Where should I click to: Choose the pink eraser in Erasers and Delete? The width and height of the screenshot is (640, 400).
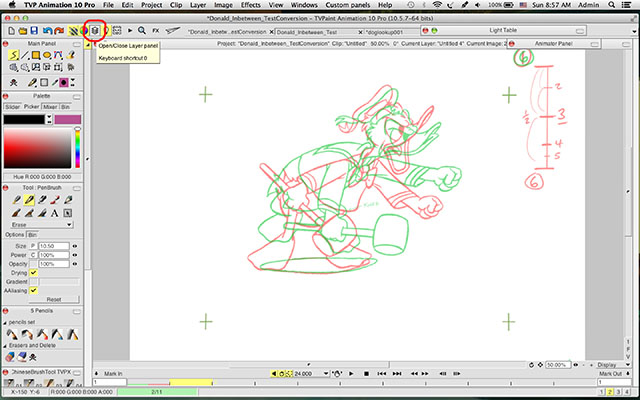pyautogui.click(x=10, y=357)
